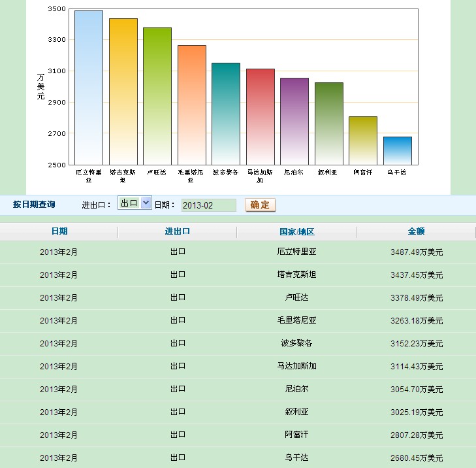Click the amount 3437.45万美元

pyautogui.click(x=417, y=275)
